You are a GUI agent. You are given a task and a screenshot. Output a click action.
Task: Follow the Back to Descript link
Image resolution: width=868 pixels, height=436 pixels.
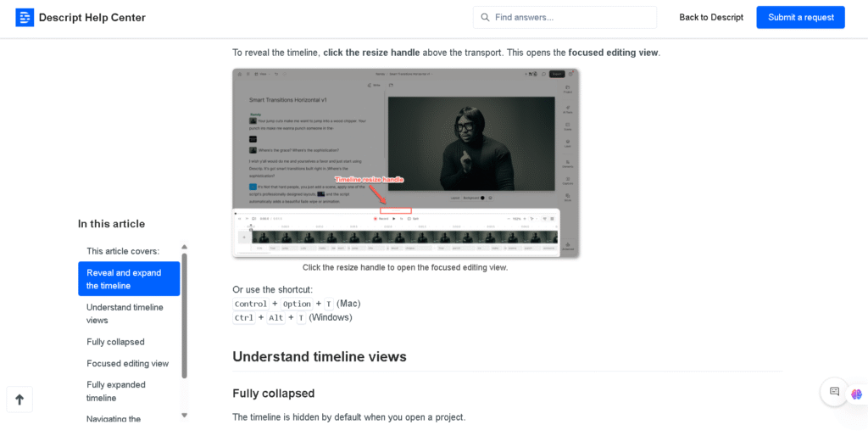711,17
